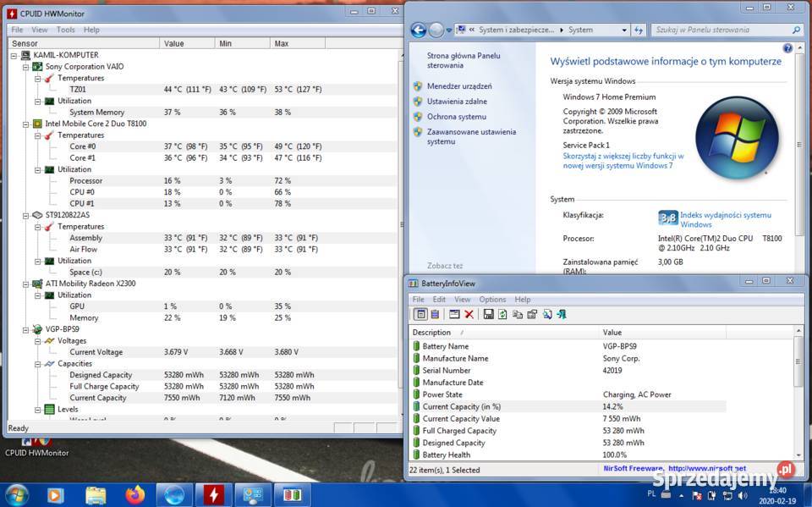This screenshot has height=507, width=812.
Task: Click the Forward arrow in the System window
Action: point(436,30)
